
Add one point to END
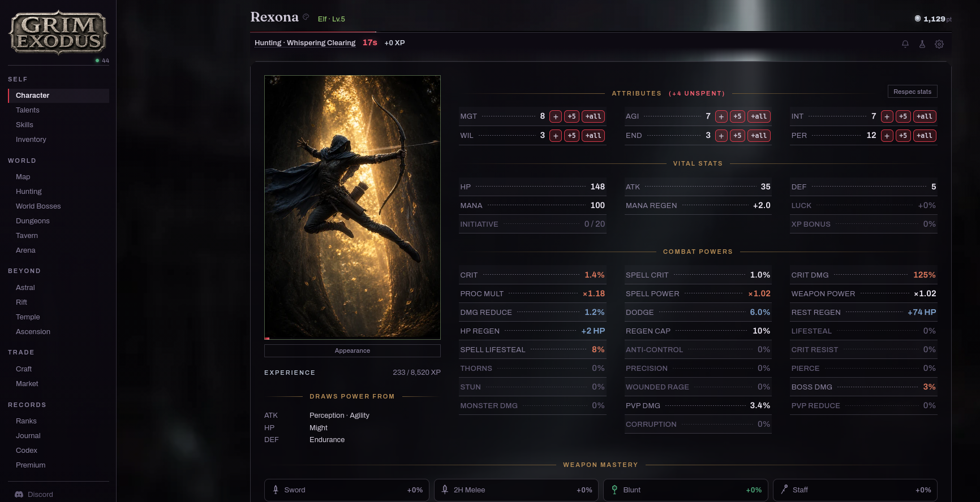click(x=721, y=136)
